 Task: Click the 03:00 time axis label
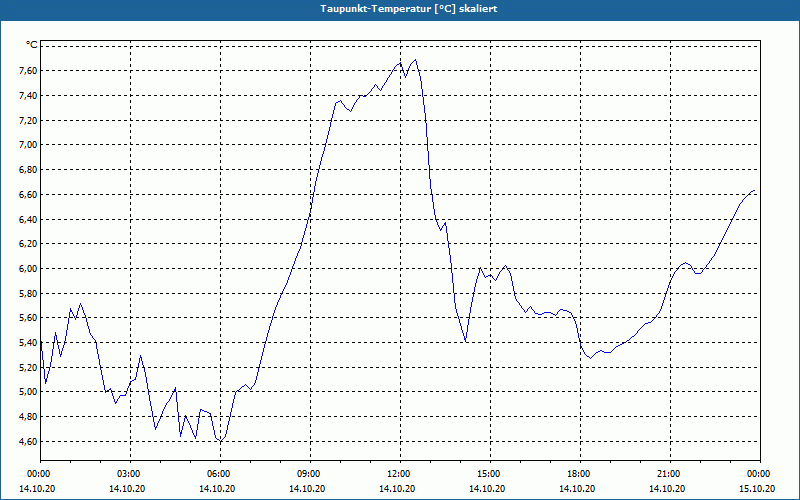point(131,474)
